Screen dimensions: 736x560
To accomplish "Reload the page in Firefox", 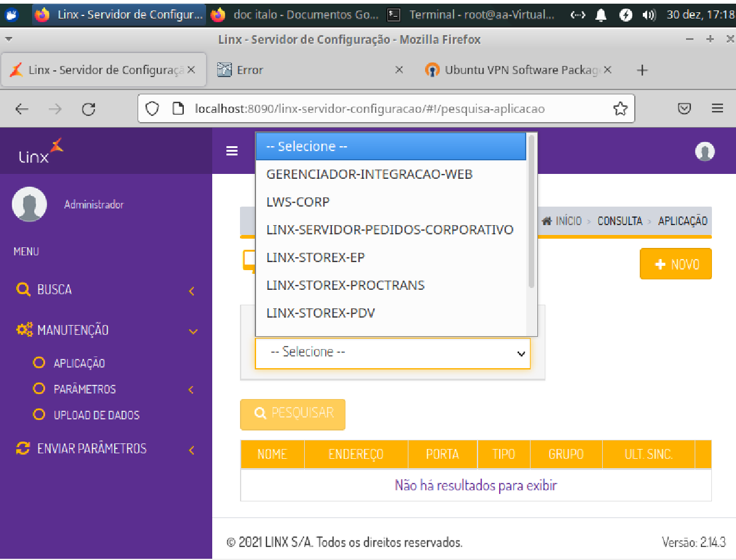I will click(x=88, y=109).
